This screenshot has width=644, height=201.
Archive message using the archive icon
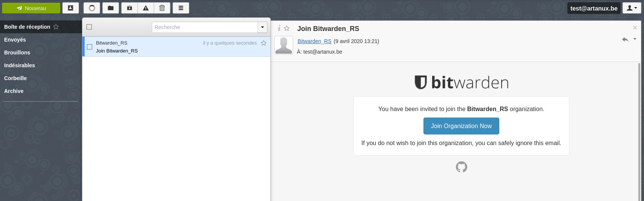pos(130,8)
